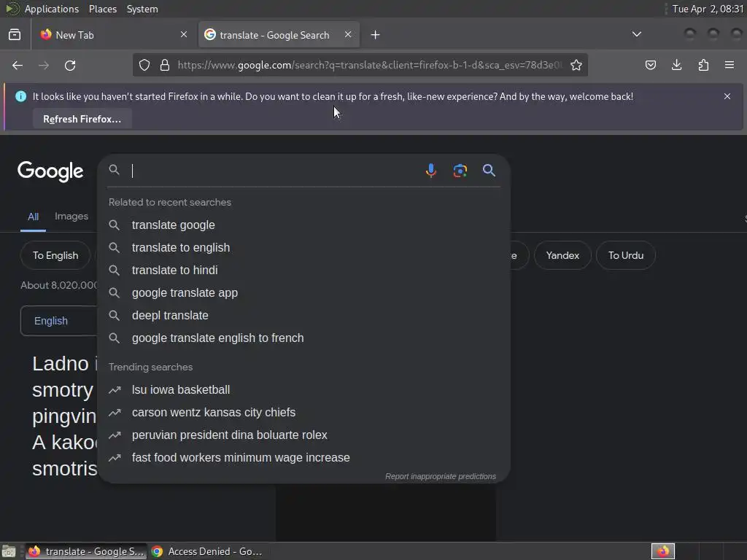Viewport: 747px width, 560px height.
Task: Click the date and time clock in top panel
Action: pyautogui.click(x=708, y=9)
